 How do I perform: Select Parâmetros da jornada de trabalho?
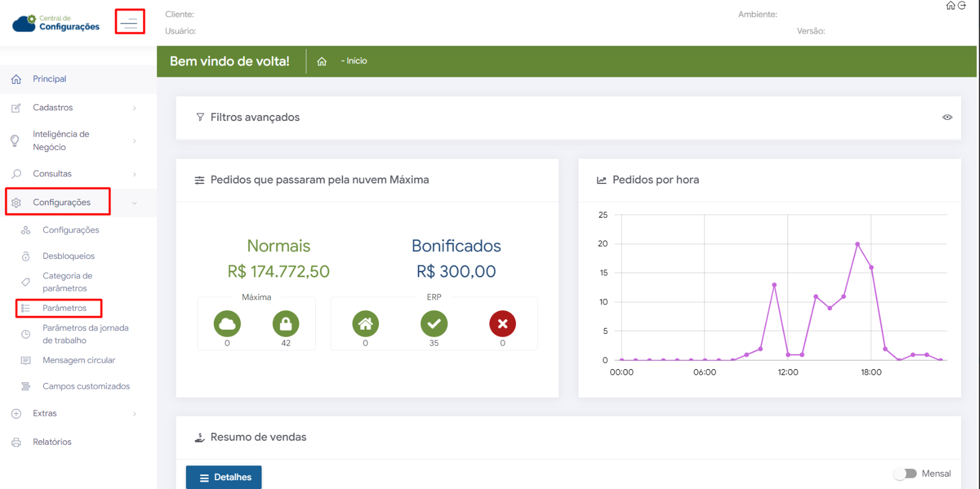tap(86, 334)
